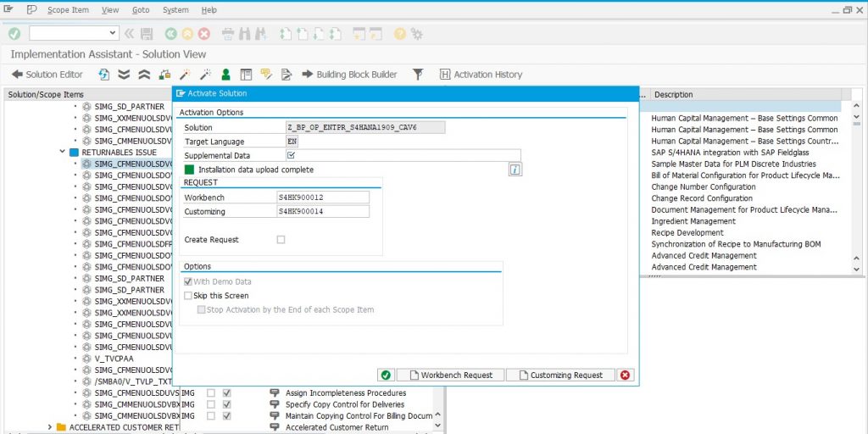868x434 pixels.
Task: Click the layout table icon in application toolbar
Action: [246, 75]
